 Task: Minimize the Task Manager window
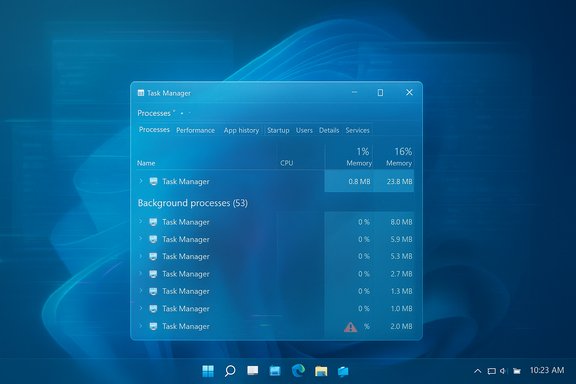click(x=354, y=92)
